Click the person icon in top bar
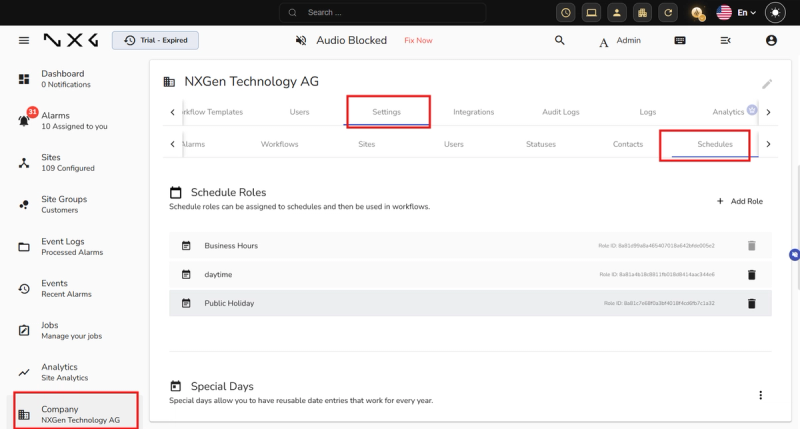The height and width of the screenshot is (429, 800). pos(617,13)
